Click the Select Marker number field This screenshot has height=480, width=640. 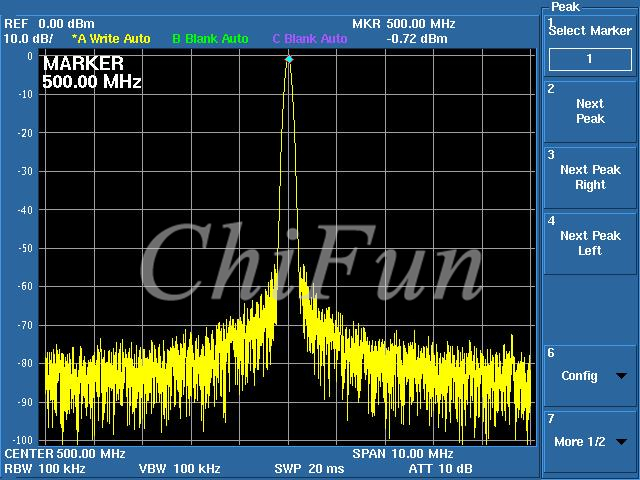(x=590, y=59)
